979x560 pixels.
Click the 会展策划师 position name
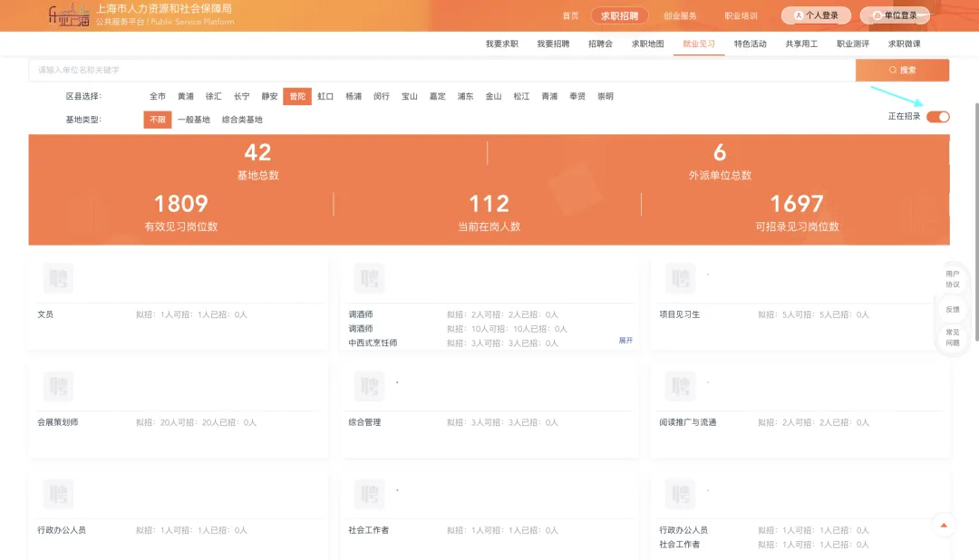tap(58, 422)
